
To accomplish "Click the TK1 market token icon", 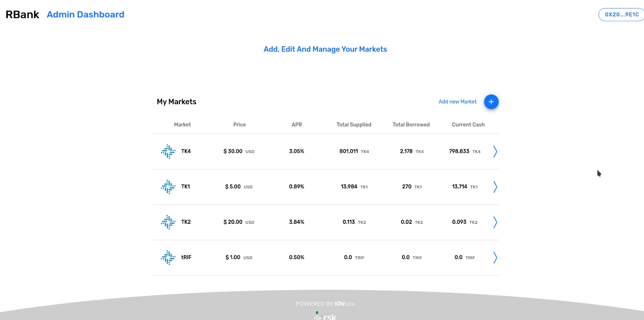I will pos(168,187).
